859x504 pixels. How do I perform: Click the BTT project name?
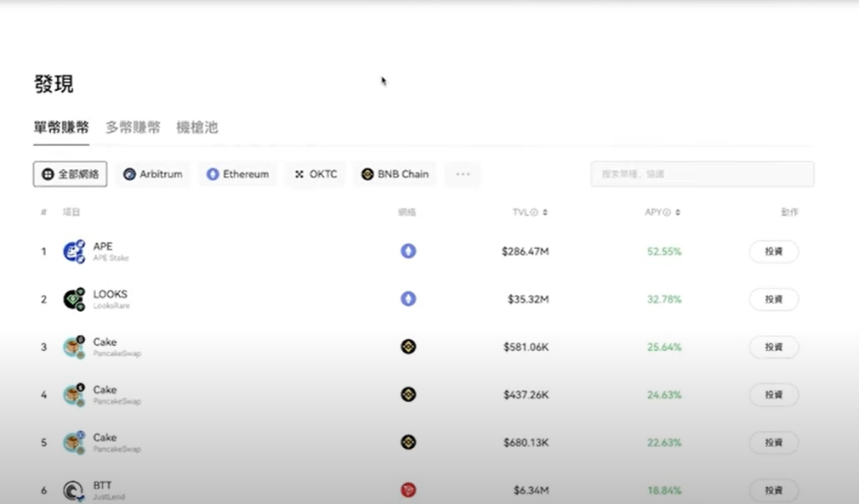pyautogui.click(x=102, y=485)
